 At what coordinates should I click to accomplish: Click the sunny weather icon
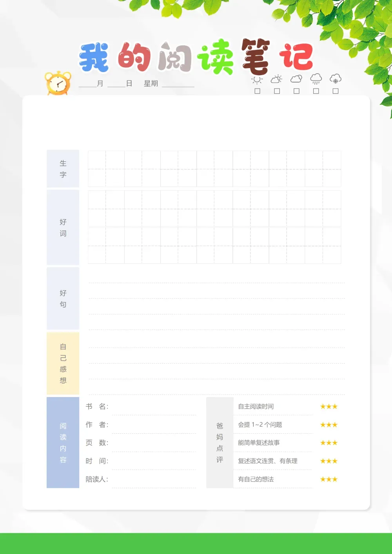click(257, 80)
